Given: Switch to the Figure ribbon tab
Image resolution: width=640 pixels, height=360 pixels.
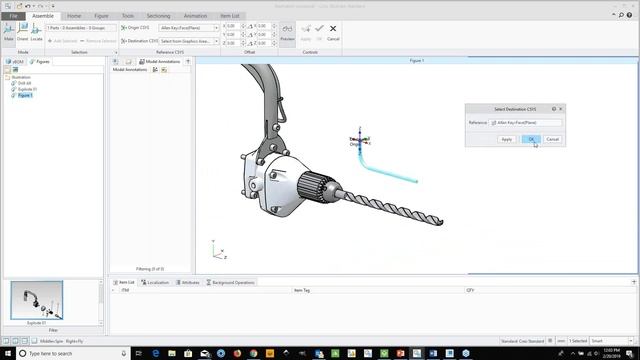Looking at the screenshot, I should pyautogui.click(x=101, y=16).
